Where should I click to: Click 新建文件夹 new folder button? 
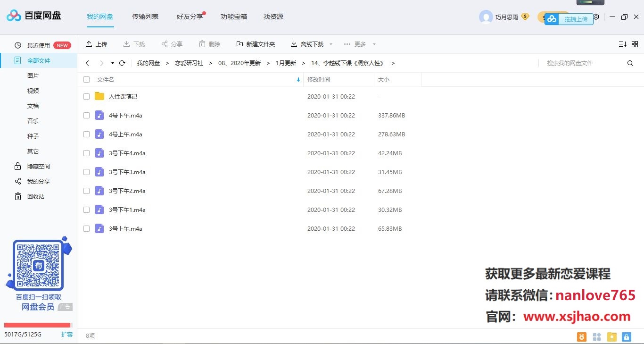tap(256, 44)
